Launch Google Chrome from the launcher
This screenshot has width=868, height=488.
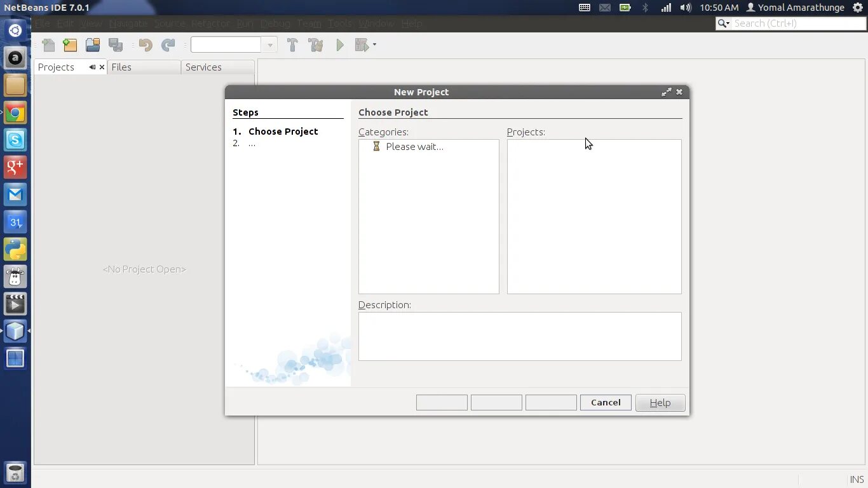pyautogui.click(x=15, y=113)
